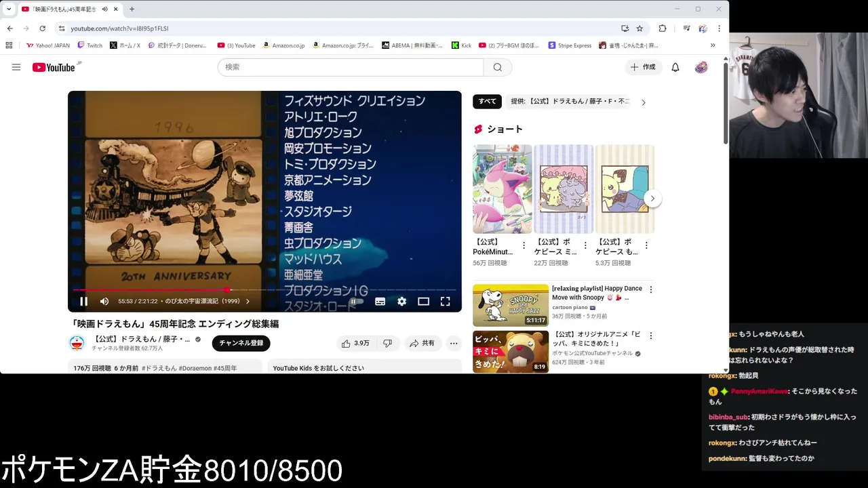Open the Twitch bookmark

pyautogui.click(x=90, y=45)
